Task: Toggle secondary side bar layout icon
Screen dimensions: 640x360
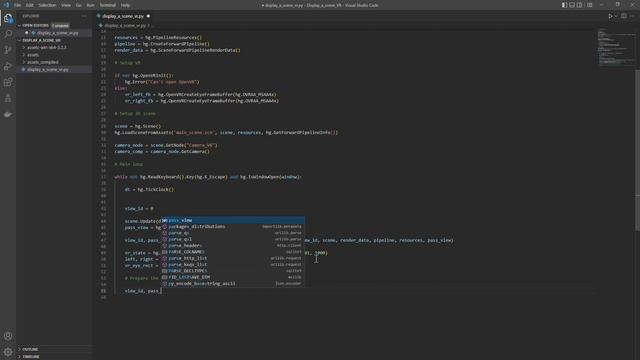Action: [579, 5]
